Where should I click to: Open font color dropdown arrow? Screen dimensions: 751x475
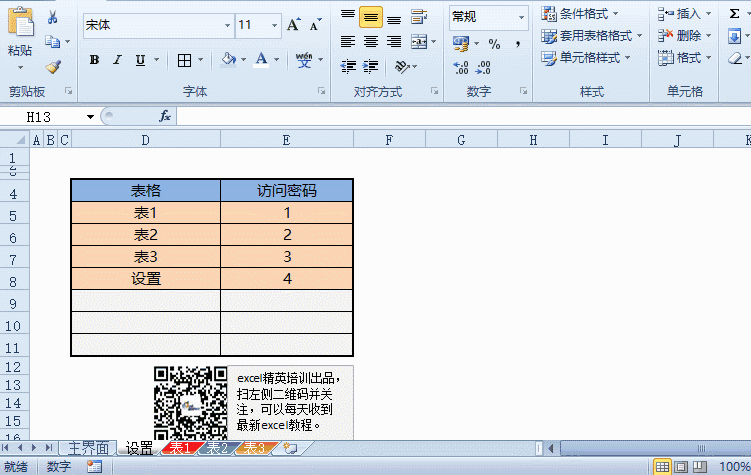tap(276, 59)
